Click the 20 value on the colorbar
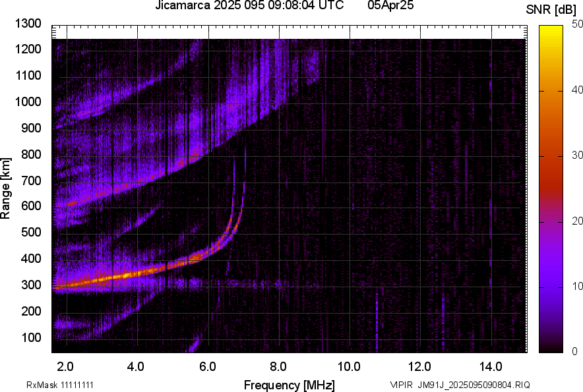This screenshot has height=392, width=583. tap(577, 221)
